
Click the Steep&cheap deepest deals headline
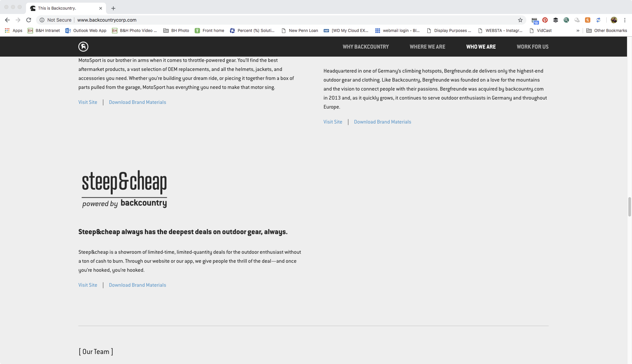(x=183, y=232)
